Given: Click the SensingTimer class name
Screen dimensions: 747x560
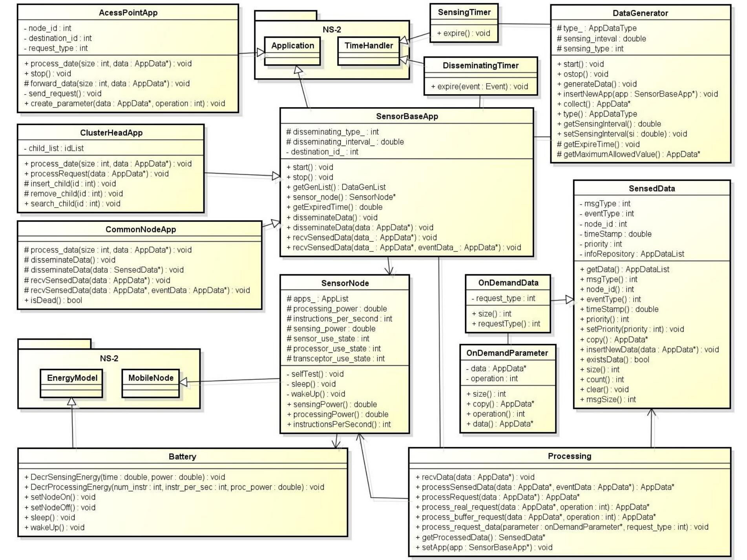Looking at the screenshot, I should click(x=464, y=12).
